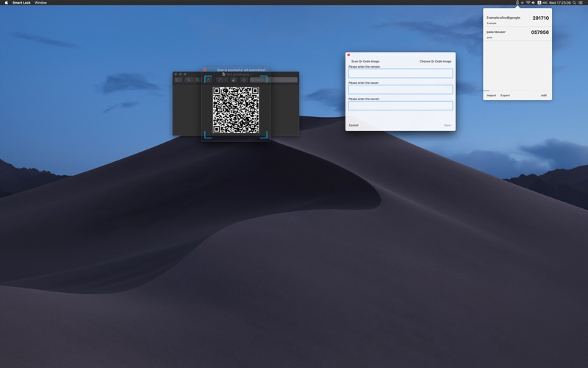Viewport: 588px width, 368px height.
Task: Open the Wi-Fi status icon
Action: pos(528,3)
